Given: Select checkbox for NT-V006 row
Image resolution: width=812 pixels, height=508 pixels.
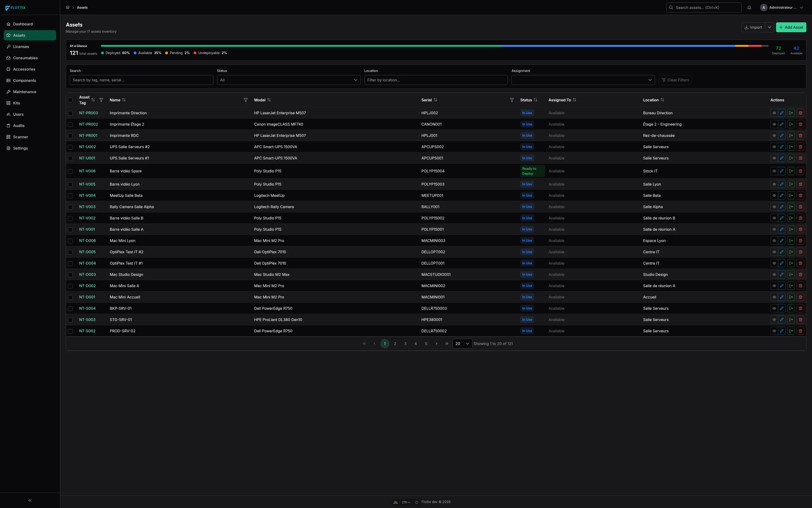Looking at the screenshot, I should click(x=70, y=171).
